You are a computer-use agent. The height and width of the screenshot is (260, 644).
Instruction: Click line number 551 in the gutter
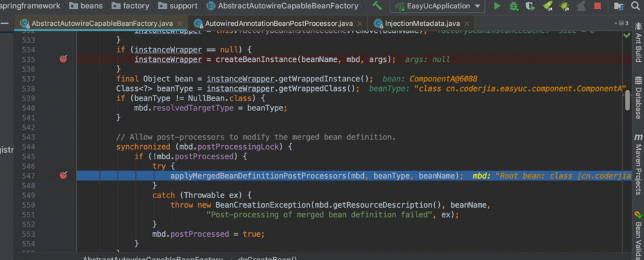pos(27,214)
